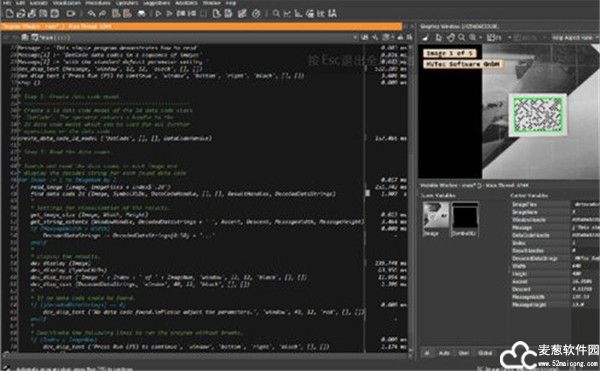The width and height of the screenshot is (600, 371).
Task: Switch to the User tab in Variable Window
Action: pyautogui.click(x=463, y=353)
